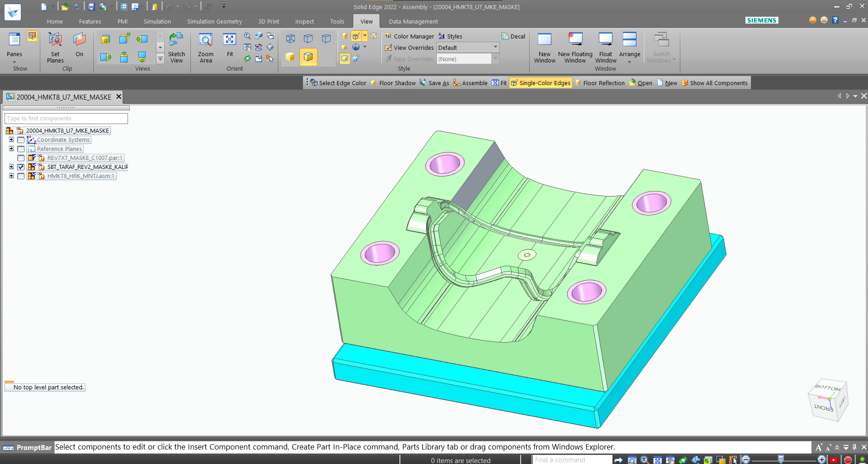Open a New Floating Window
This screenshot has height=464, width=868.
575,48
